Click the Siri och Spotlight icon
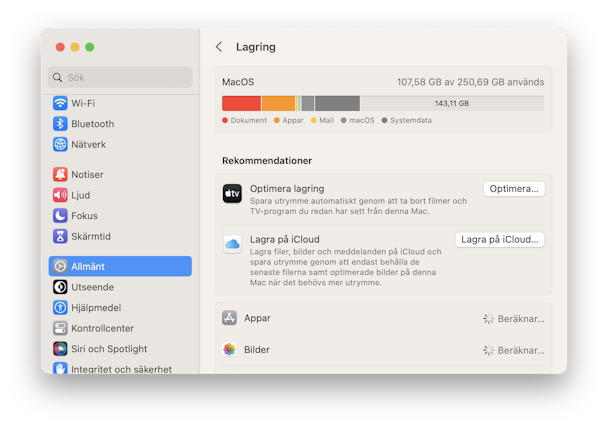608x428 pixels. coord(60,349)
